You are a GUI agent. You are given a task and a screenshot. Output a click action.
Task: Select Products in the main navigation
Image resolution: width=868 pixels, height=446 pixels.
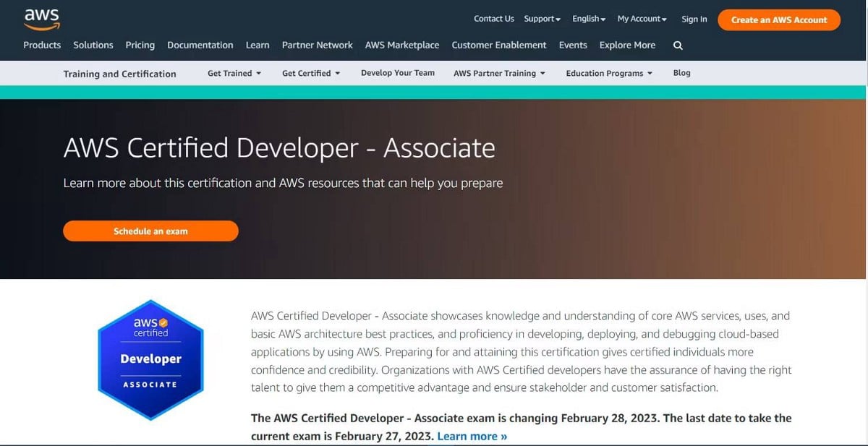[42, 45]
